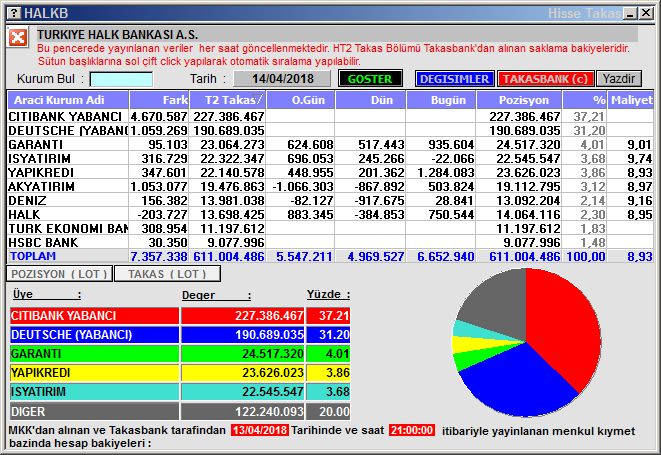The height and width of the screenshot is (455, 661).
Task: Focus the Kurum Bul search field
Action: click(x=121, y=79)
